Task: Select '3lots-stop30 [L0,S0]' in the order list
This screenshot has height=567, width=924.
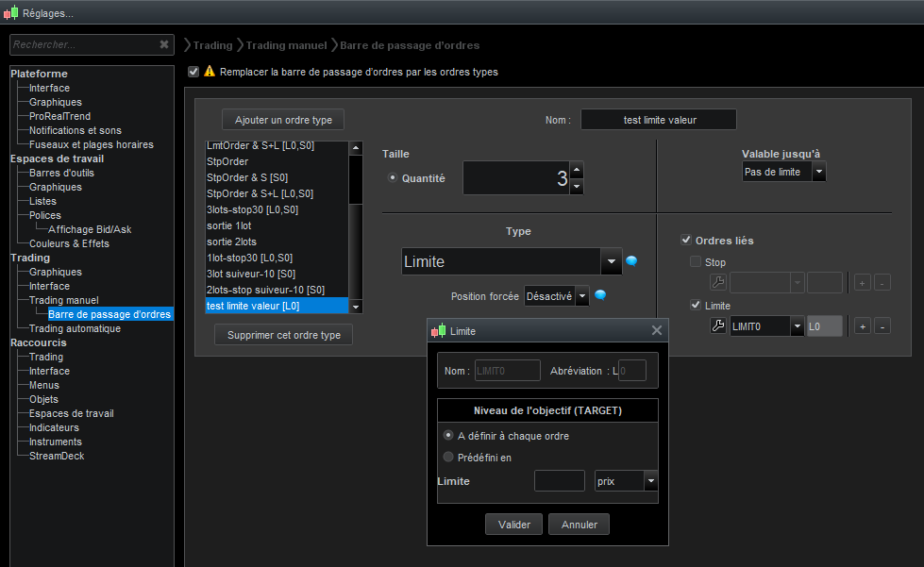Action: coord(277,209)
